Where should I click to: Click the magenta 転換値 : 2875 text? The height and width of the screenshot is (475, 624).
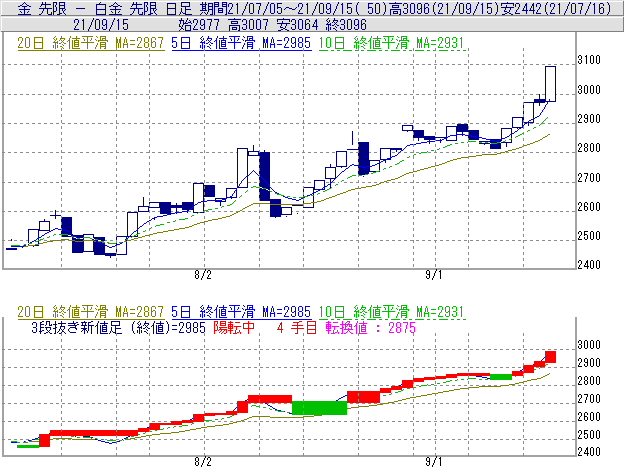click(370, 328)
